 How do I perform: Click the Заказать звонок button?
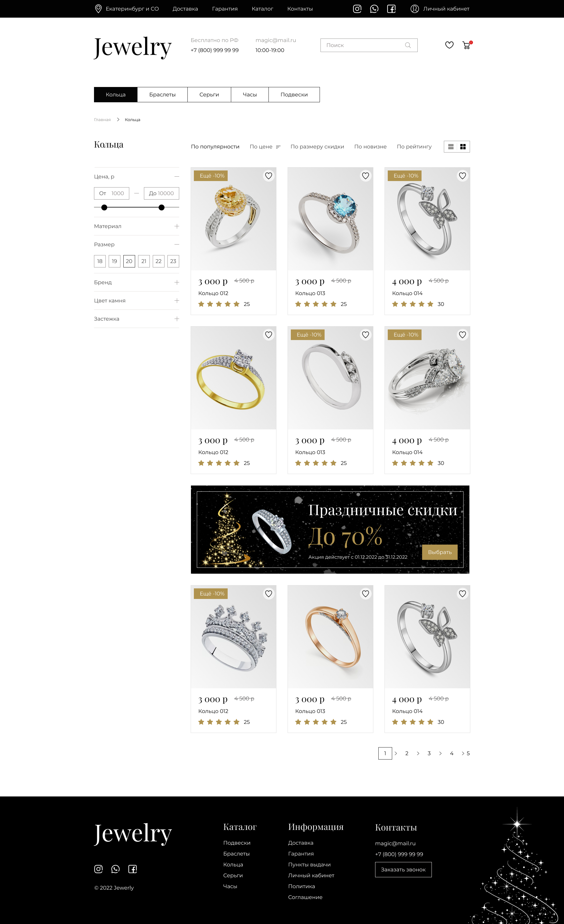(x=403, y=869)
